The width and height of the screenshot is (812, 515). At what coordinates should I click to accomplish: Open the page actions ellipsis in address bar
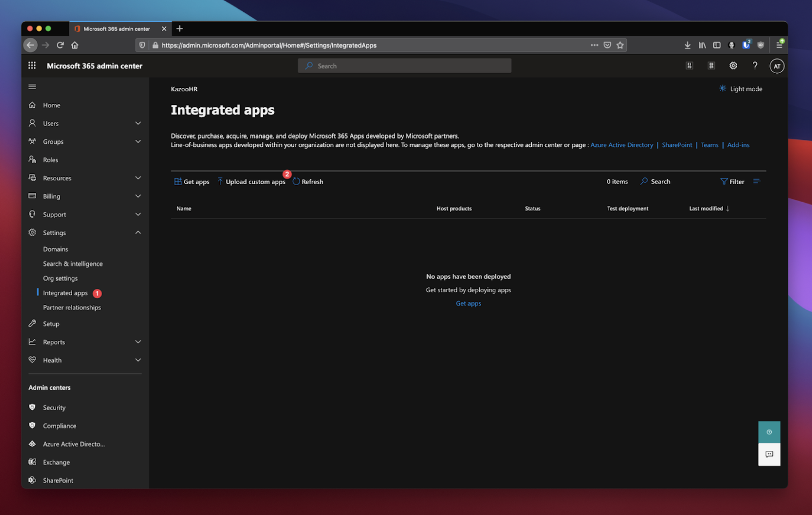tap(594, 45)
